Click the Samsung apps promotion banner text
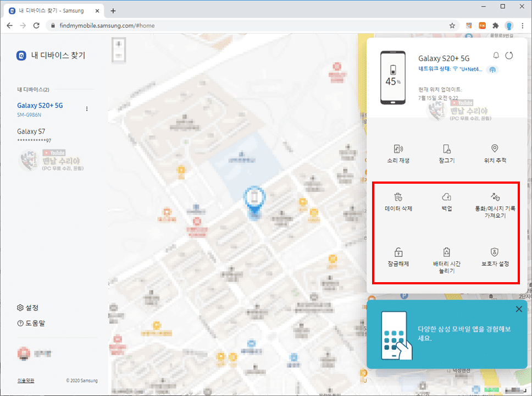Screen dimensions: 532x396 (464, 333)
